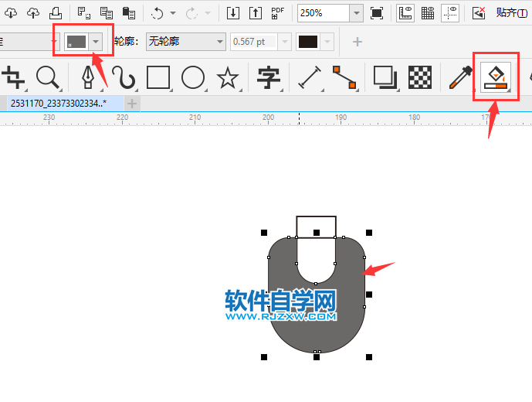Select the Connector tool
Viewport: 532px width, 402px height.
(x=344, y=77)
